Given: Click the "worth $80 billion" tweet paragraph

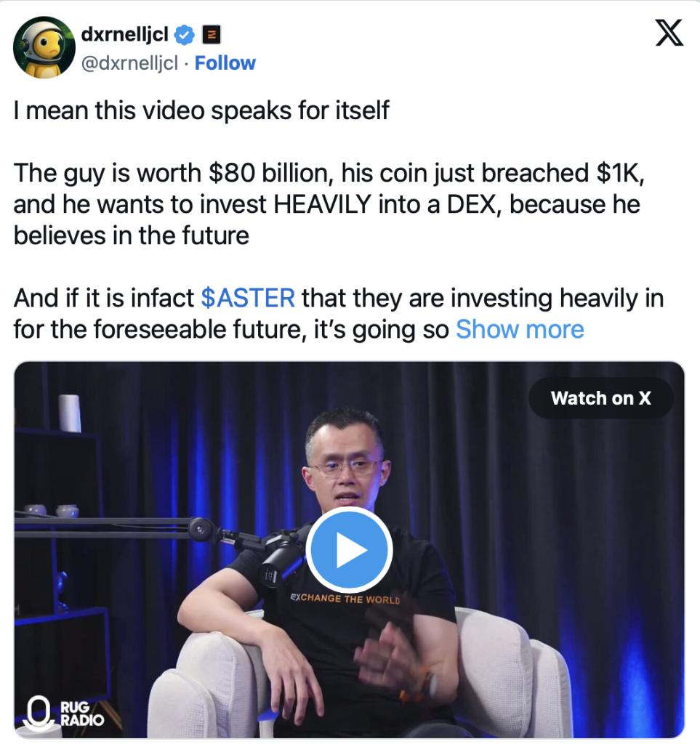Looking at the screenshot, I should coord(329,204).
